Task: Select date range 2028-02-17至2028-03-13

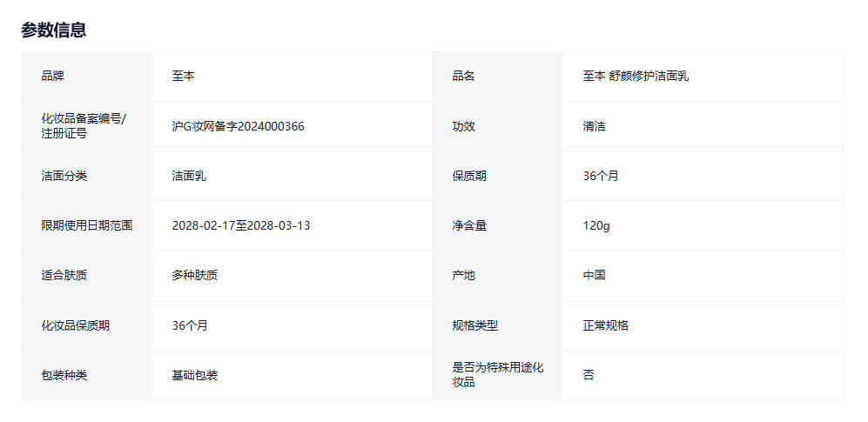Action: 241,225
